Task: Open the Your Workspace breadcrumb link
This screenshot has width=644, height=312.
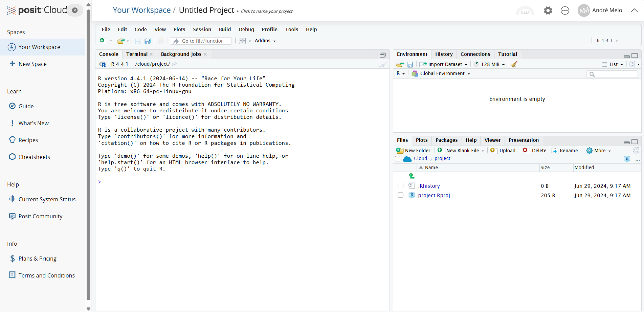Action: click(x=141, y=10)
